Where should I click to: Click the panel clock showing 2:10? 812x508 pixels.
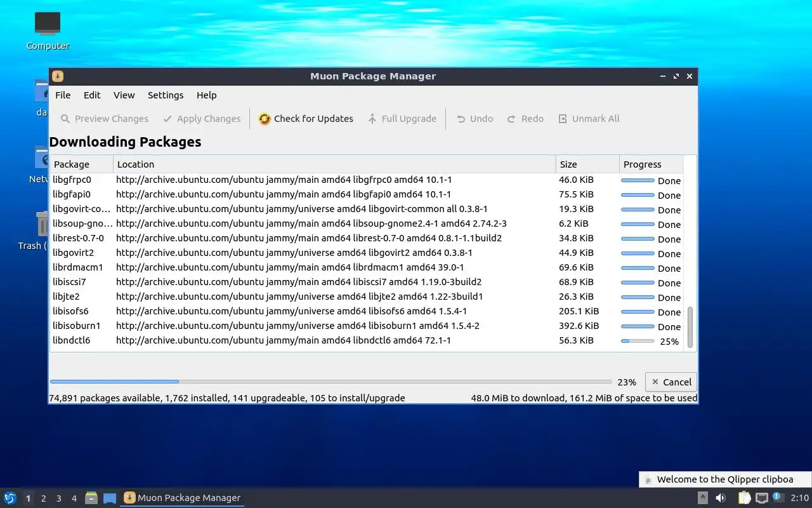tap(800, 498)
